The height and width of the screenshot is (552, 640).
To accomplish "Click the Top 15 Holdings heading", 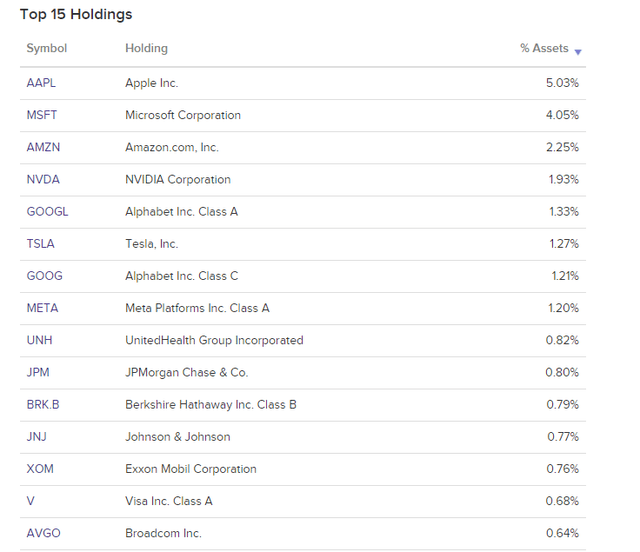I will pyautogui.click(x=76, y=15).
